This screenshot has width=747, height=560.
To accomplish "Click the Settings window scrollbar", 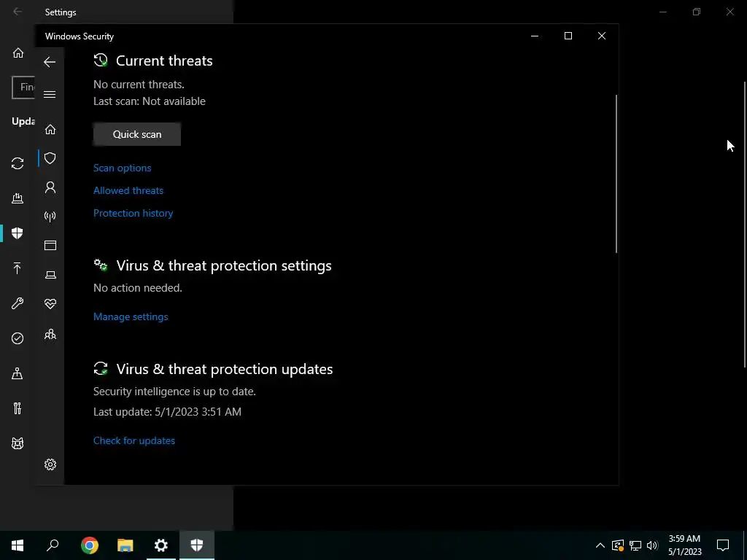I will (745, 225).
